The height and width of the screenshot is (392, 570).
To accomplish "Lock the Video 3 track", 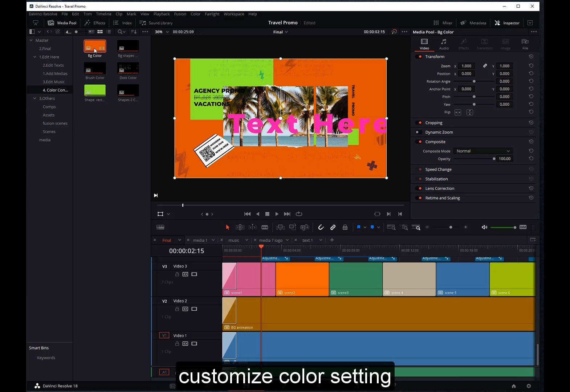I will [x=177, y=274].
